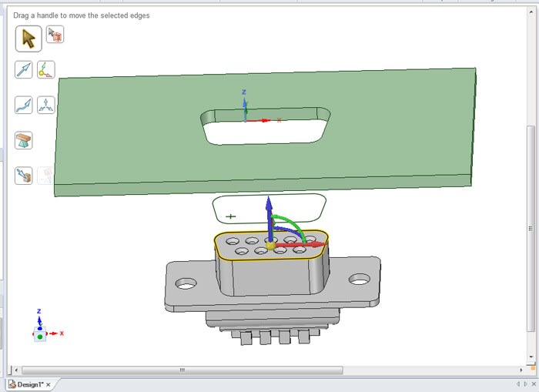Click the vertical scrollbar up arrow
Viewport: 539px width, 392px height.
pyautogui.click(x=531, y=12)
